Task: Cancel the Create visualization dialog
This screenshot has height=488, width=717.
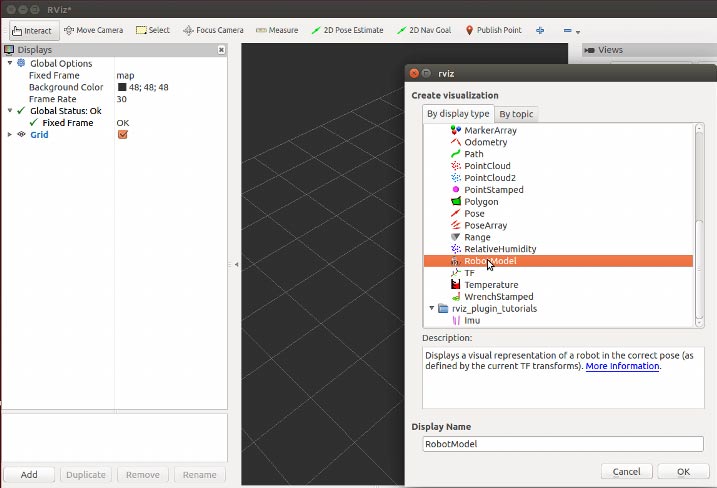Action: click(x=626, y=472)
